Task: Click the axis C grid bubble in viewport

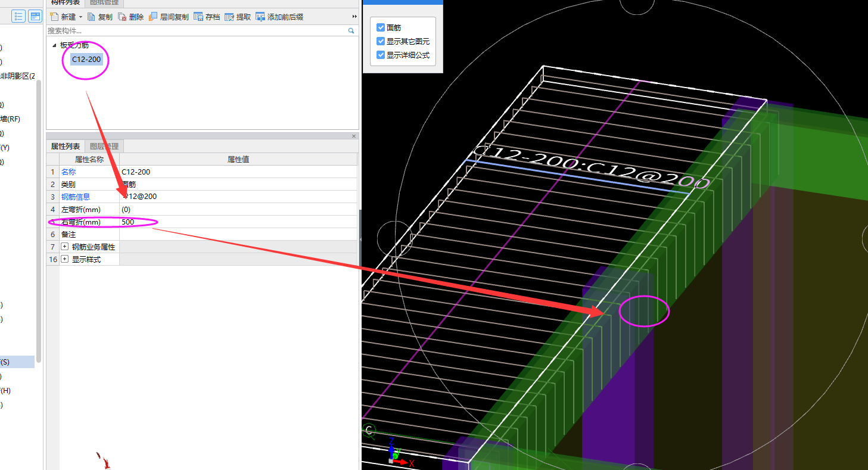Action: 369,430
